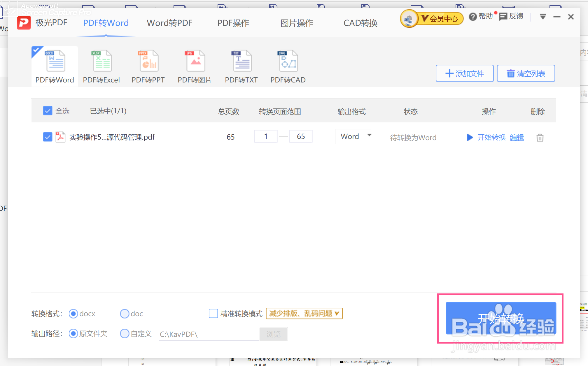This screenshot has width=588, height=366.
Task: Click the 浏览 browse button
Action: click(x=273, y=334)
